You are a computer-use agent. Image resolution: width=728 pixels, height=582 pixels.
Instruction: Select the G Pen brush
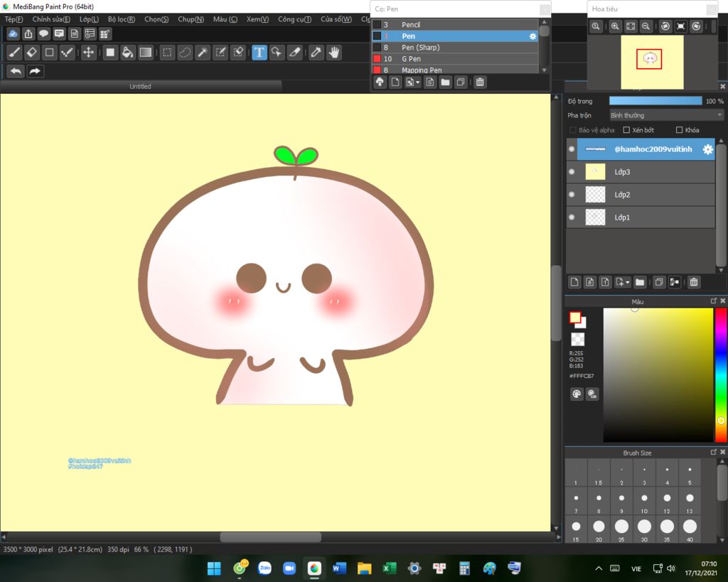(x=455, y=59)
